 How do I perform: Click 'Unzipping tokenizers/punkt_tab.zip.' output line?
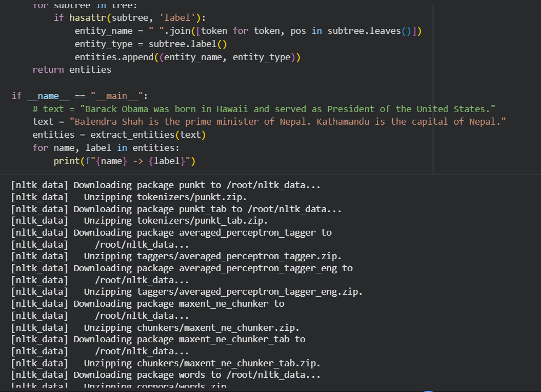pos(139,221)
